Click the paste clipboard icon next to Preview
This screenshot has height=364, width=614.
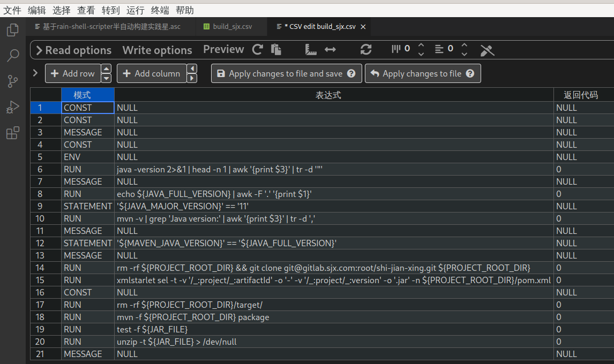pos(276,50)
